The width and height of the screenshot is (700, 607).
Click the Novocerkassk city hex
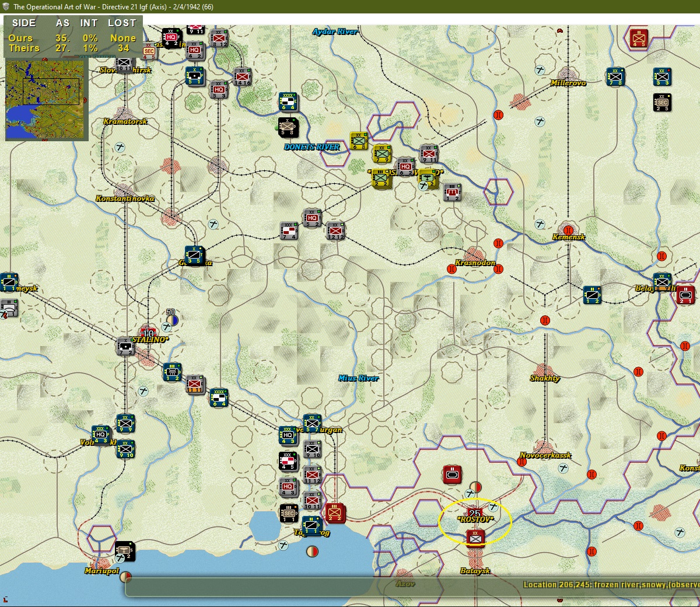click(x=544, y=448)
